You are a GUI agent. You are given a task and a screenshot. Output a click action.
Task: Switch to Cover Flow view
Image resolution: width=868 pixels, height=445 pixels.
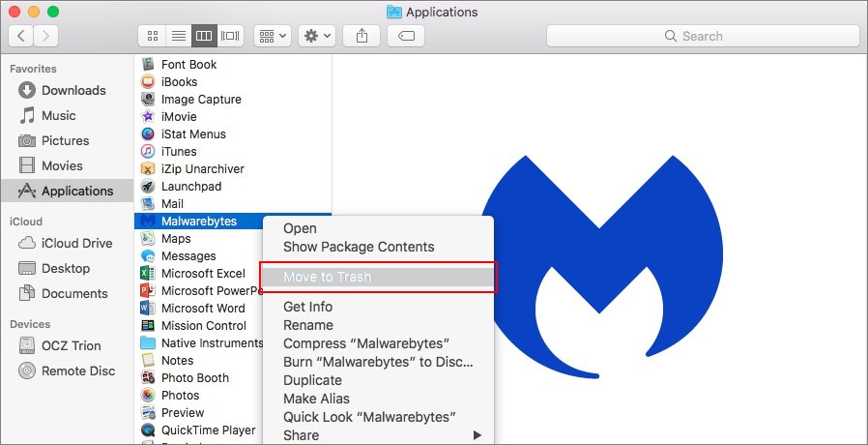(x=230, y=36)
